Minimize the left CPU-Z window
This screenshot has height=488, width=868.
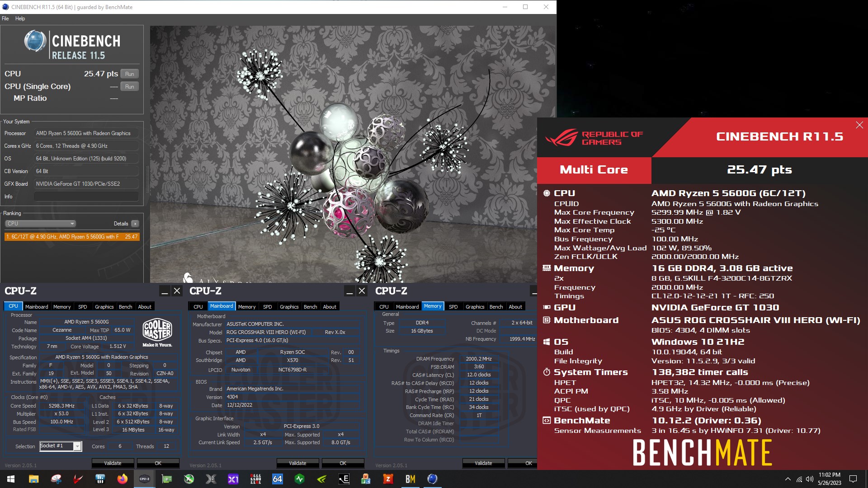(165, 291)
